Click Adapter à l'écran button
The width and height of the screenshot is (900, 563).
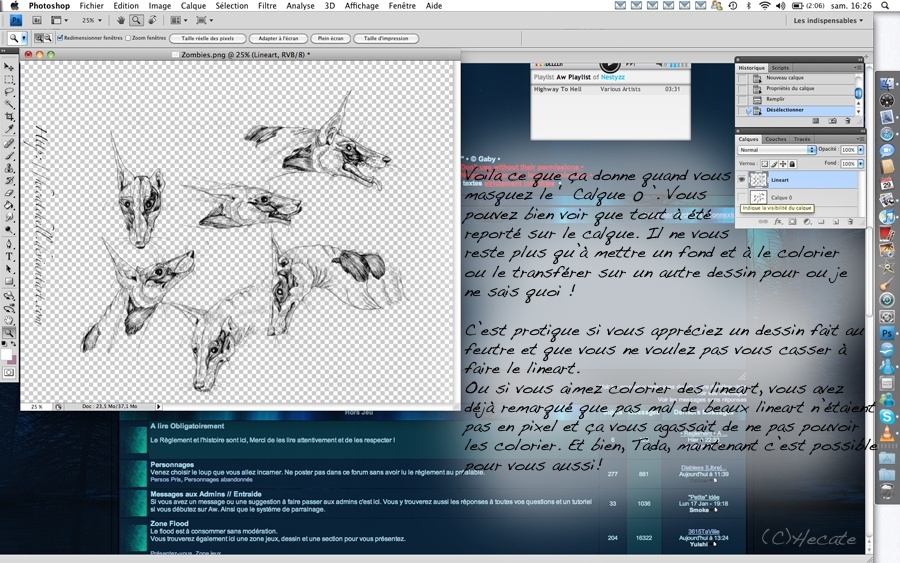278,38
